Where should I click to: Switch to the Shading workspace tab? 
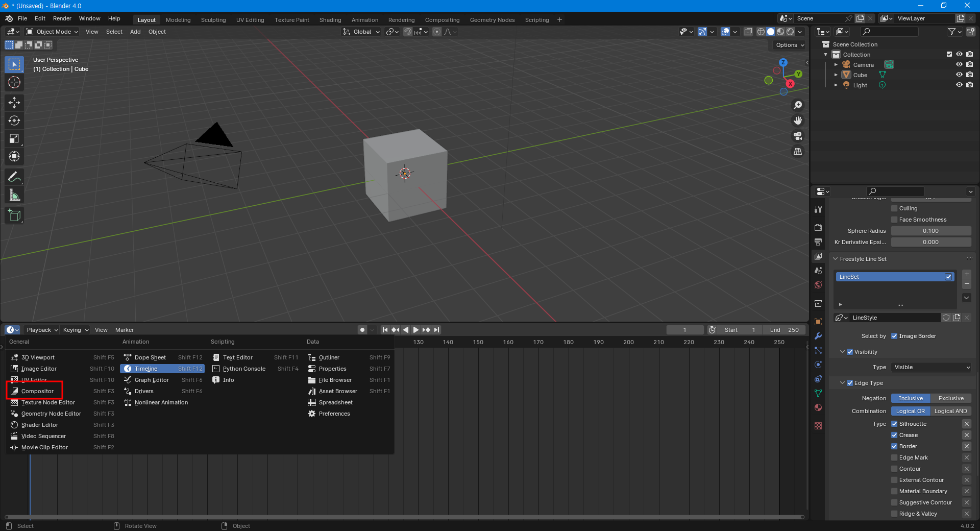click(330, 20)
